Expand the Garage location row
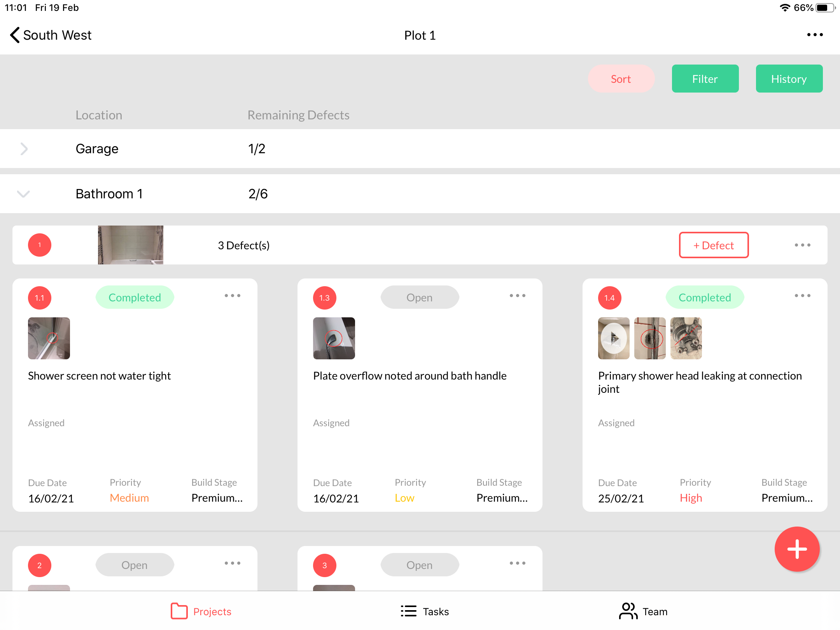 tap(24, 148)
